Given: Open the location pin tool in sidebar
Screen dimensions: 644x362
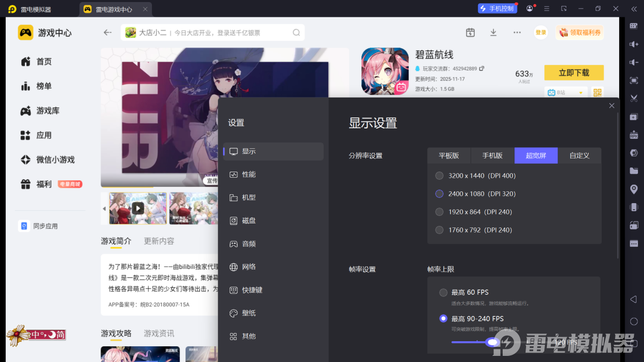Looking at the screenshot, I should click(634, 189).
